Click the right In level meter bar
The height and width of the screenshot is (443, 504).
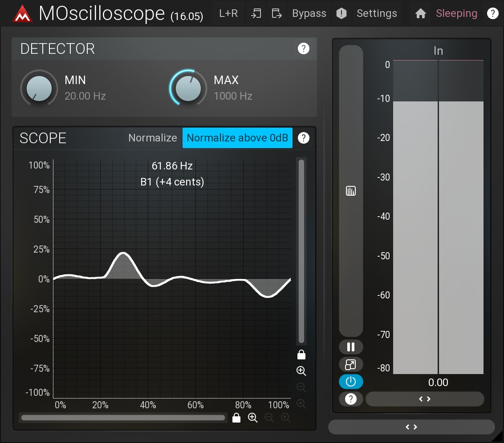(461, 217)
